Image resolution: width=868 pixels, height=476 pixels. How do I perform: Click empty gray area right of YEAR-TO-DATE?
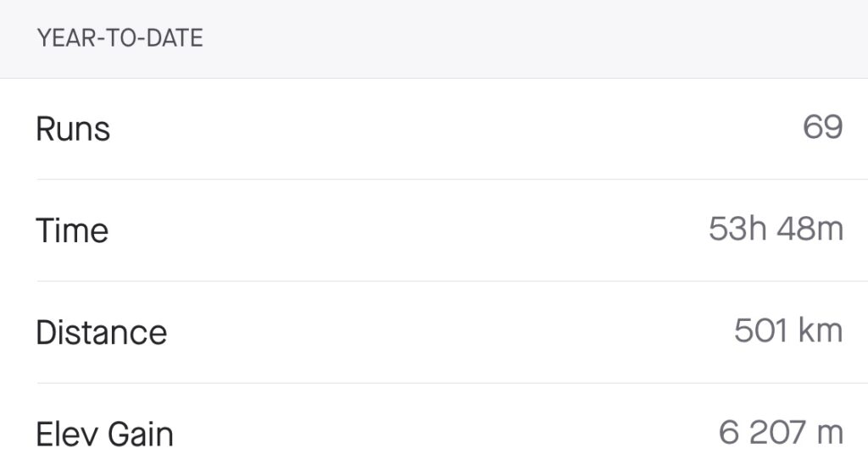click(526, 38)
